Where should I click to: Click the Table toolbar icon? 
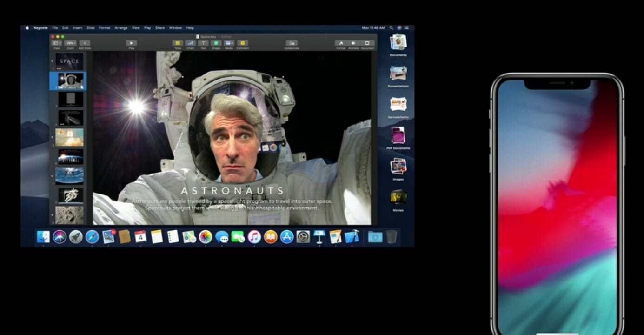[x=178, y=43]
